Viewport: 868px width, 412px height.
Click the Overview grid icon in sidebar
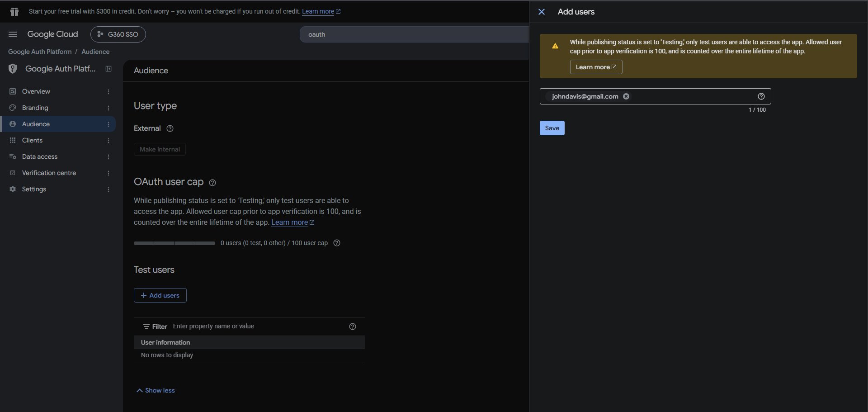[x=13, y=91]
